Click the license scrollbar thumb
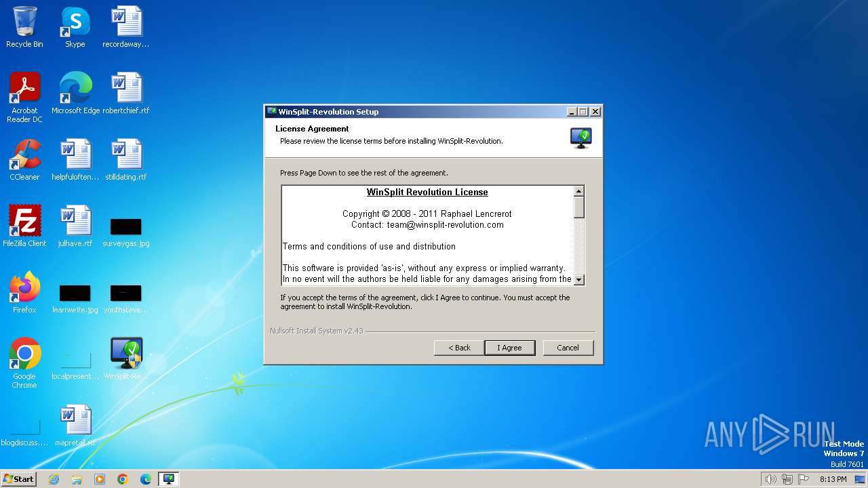The width and height of the screenshot is (868, 488). pos(579,207)
